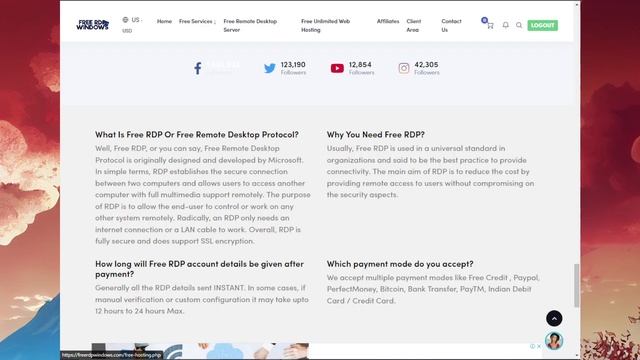Close the bottom banner advertisement
640x360 pixels.
coord(539,346)
